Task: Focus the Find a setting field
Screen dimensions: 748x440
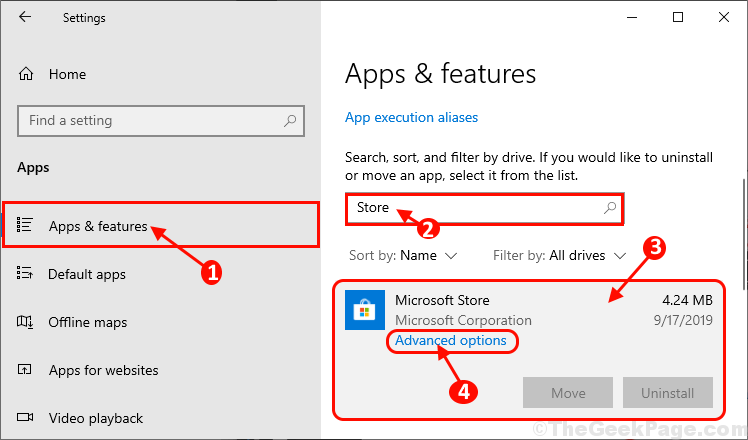Action: pyautogui.click(x=161, y=121)
